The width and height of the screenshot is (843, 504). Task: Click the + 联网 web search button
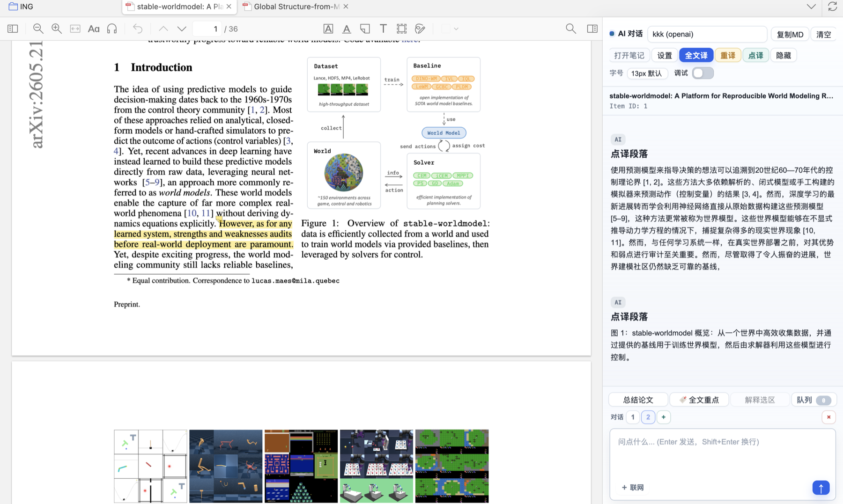tap(632, 487)
